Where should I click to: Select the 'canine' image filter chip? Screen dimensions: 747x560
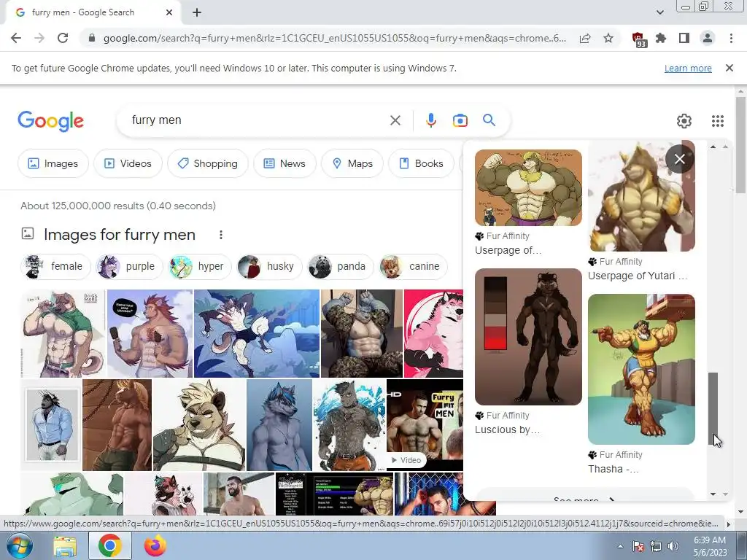(413, 266)
